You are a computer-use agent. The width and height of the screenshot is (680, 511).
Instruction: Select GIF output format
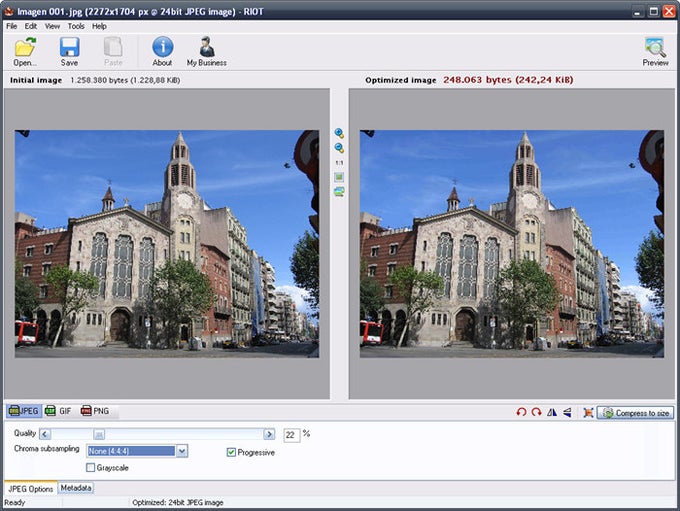point(58,411)
